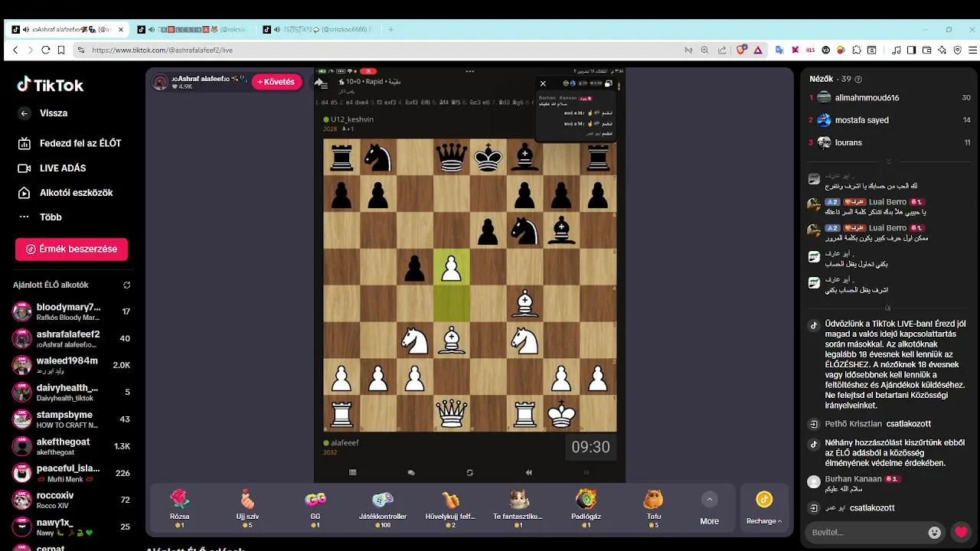The height and width of the screenshot is (551, 980).
Task: Send a Rózsa gift
Action: 179,509
